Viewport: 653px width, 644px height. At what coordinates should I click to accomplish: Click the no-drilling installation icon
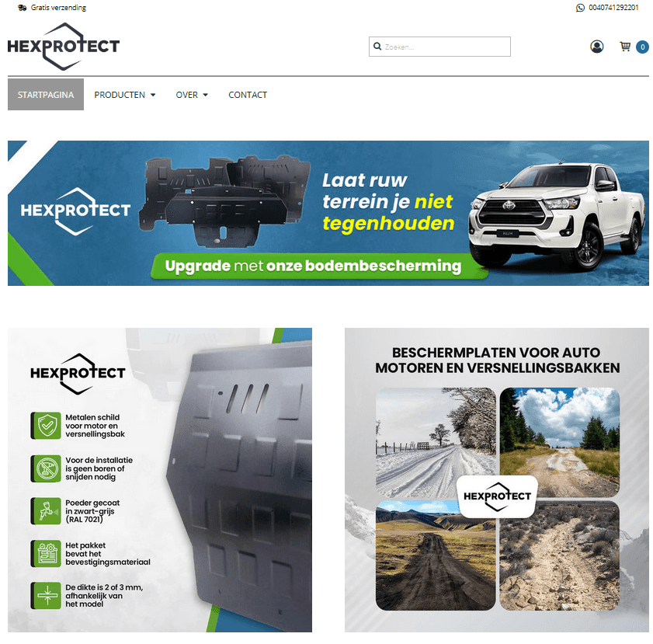point(47,468)
